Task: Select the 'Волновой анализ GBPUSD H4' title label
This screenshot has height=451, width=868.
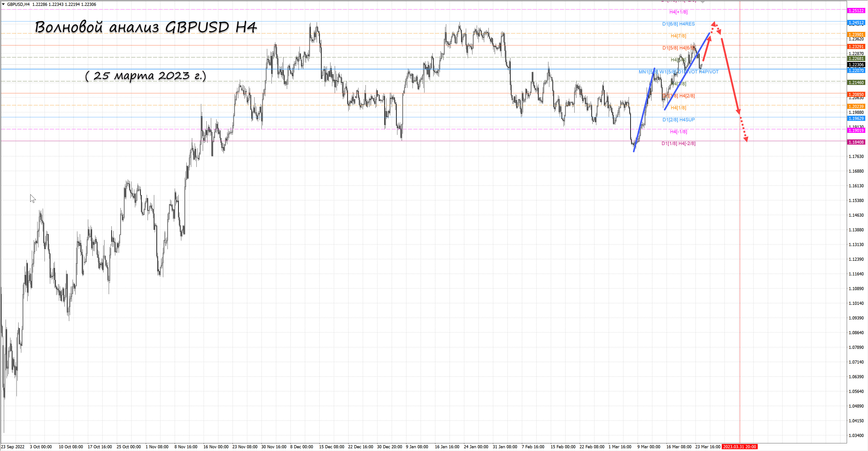Action: (146, 27)
